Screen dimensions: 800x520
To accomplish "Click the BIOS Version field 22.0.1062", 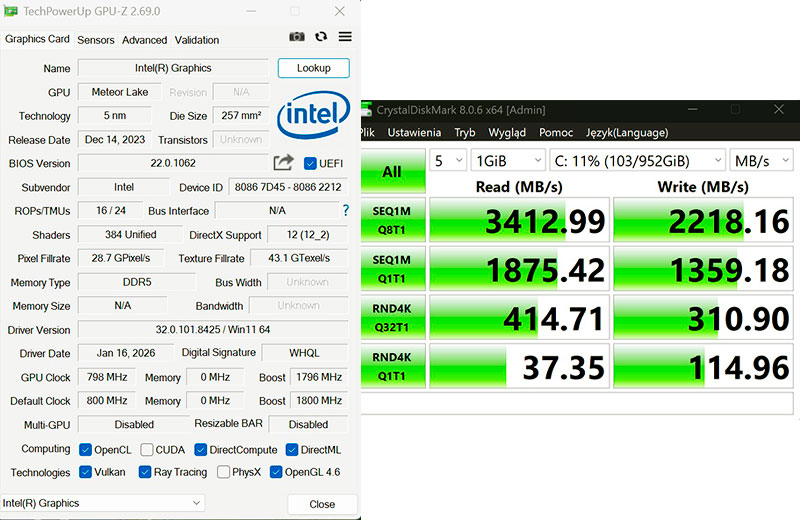I will (173, 163).
